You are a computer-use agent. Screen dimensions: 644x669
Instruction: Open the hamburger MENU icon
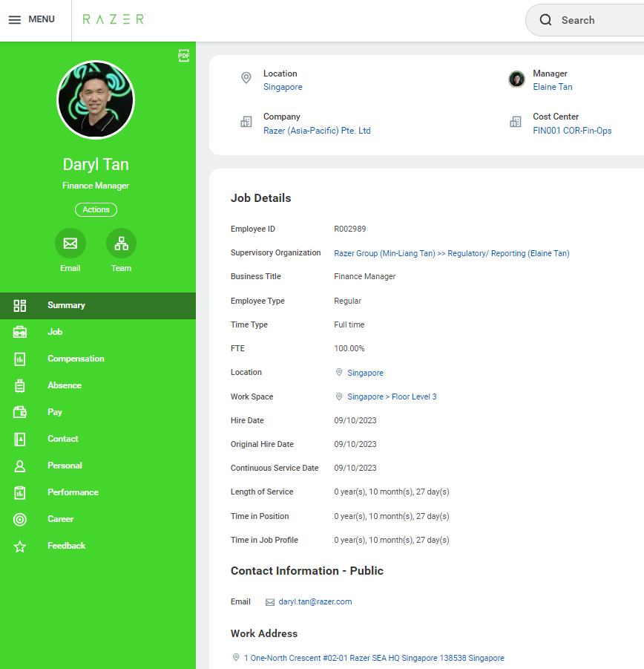(x=15, y=19)
